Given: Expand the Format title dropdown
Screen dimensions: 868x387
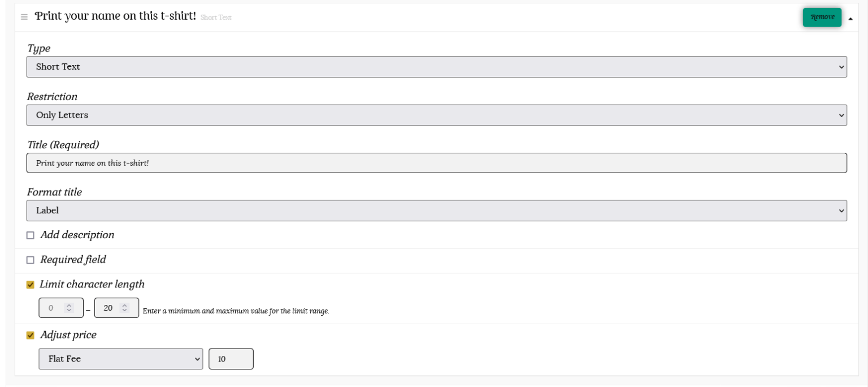Looking at the screenshot, I should (x=436, y=210).
